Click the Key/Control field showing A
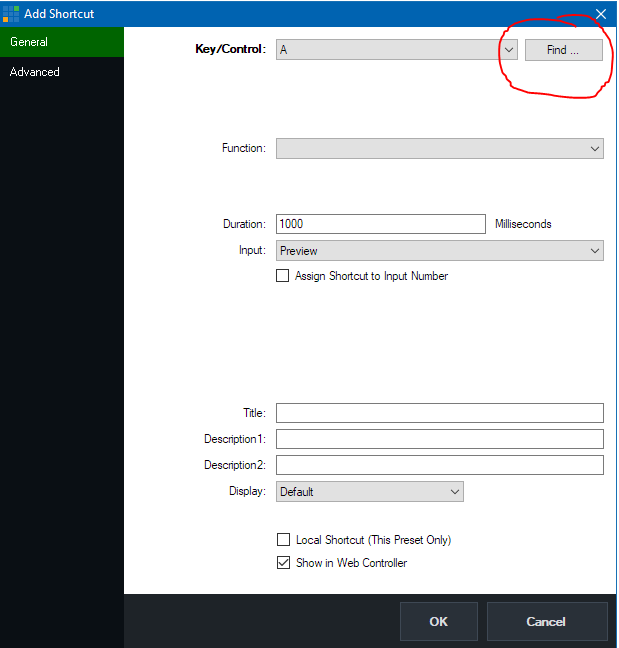The height and width of the screenshot is (648, 619). [x=385, y=50]
